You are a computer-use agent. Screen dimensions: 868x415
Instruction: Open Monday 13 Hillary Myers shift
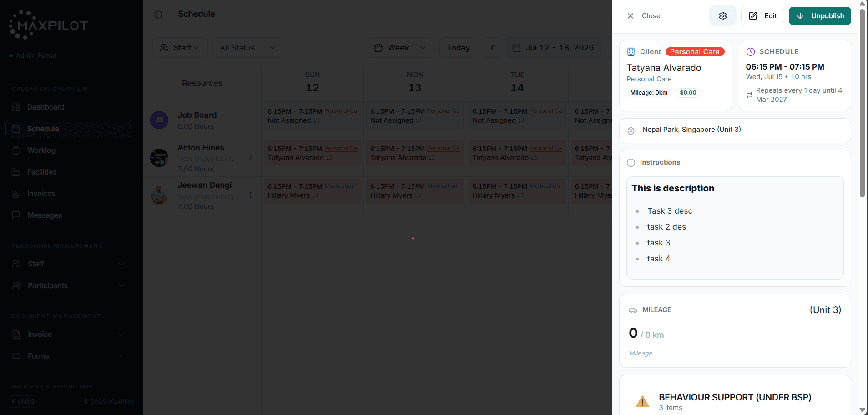click(415, 191)
